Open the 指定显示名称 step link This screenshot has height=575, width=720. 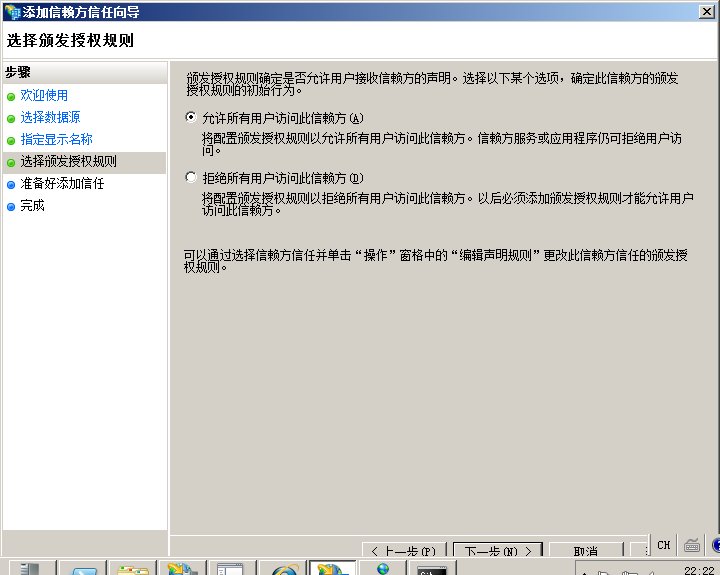[x=56, y=139]
